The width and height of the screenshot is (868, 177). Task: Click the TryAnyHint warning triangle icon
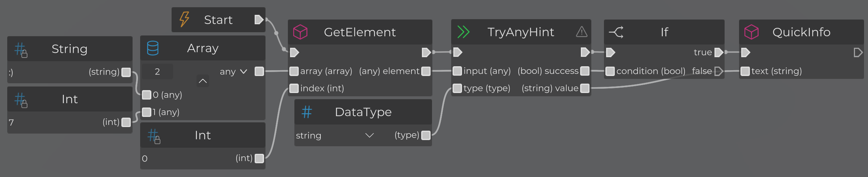click(582, 32)
